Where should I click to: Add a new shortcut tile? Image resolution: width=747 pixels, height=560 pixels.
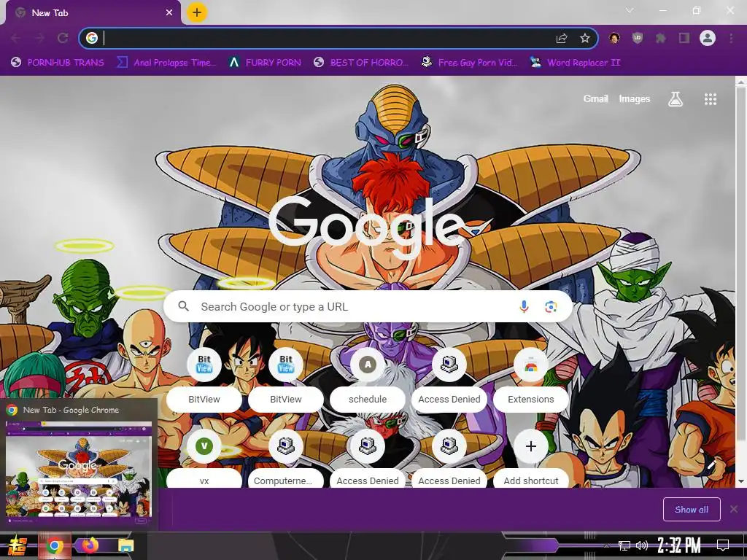click(531, 459)
